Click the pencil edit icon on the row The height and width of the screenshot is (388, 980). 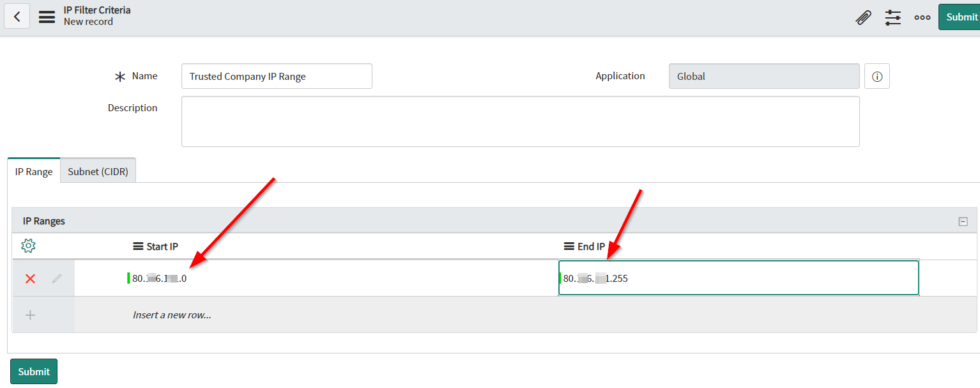pos(56,278)
